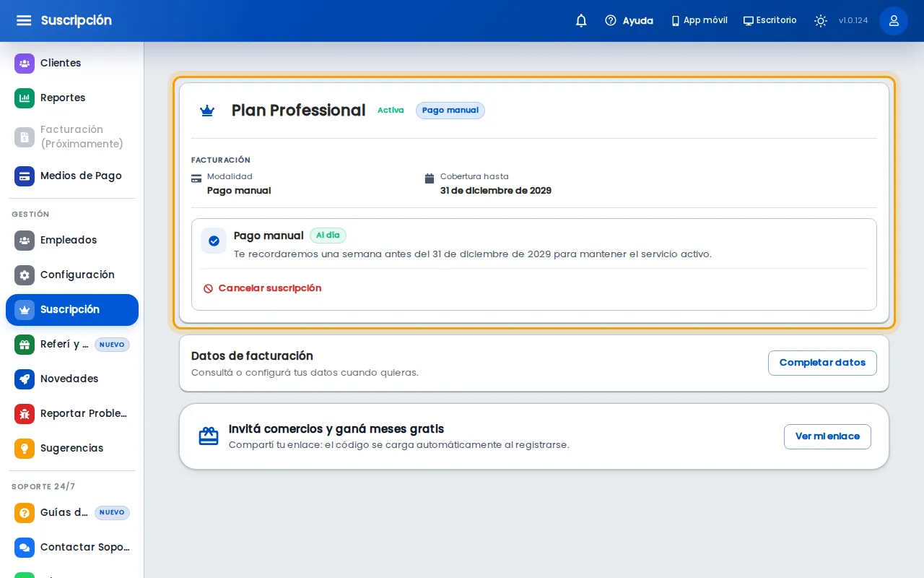Click the Suscripción title in header
Screen dimensions: 924x578
click(77, 20)
